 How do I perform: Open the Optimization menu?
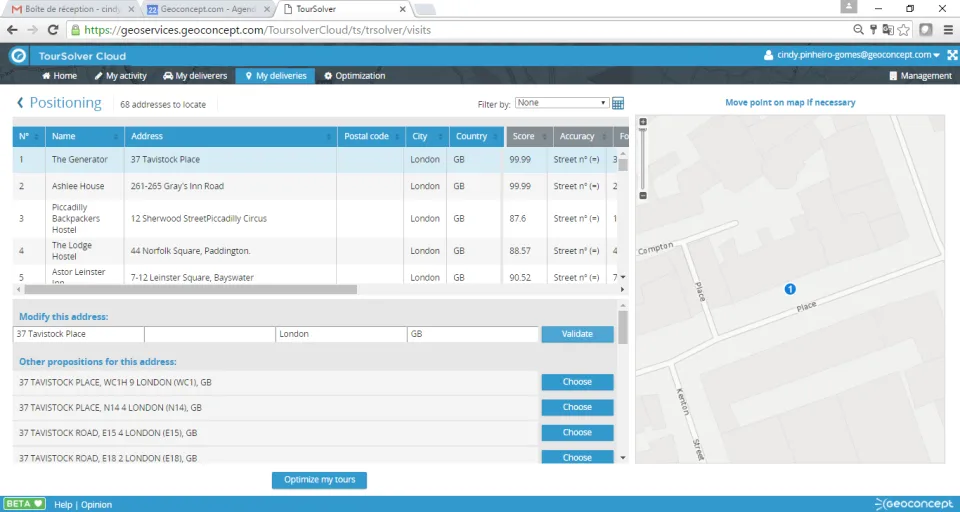pos(354,76)
